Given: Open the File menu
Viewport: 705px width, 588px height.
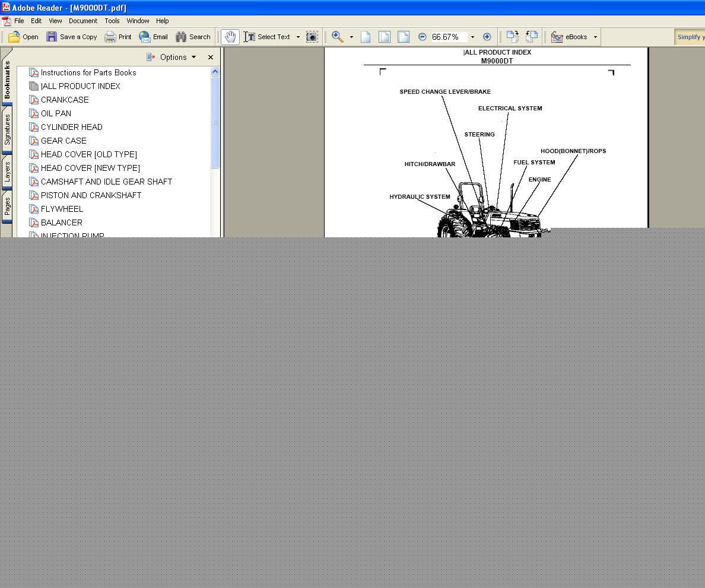Looking at the screenshot, I should tap(19, 21).
